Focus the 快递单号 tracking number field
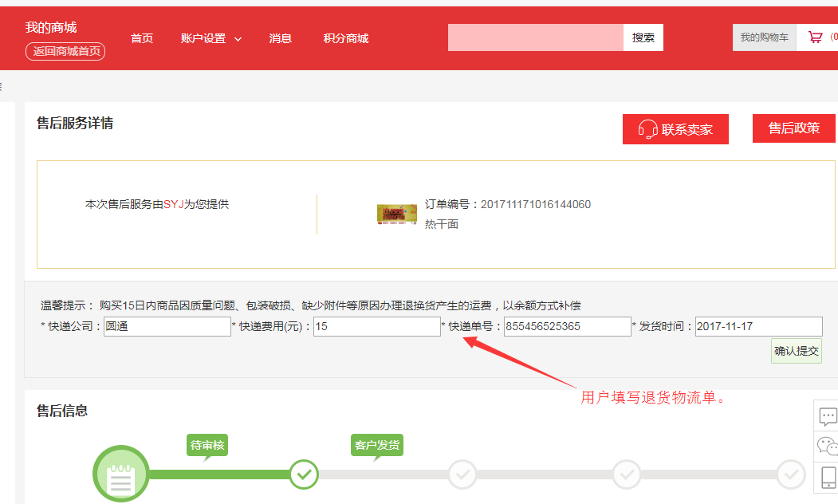 point(567,327)
